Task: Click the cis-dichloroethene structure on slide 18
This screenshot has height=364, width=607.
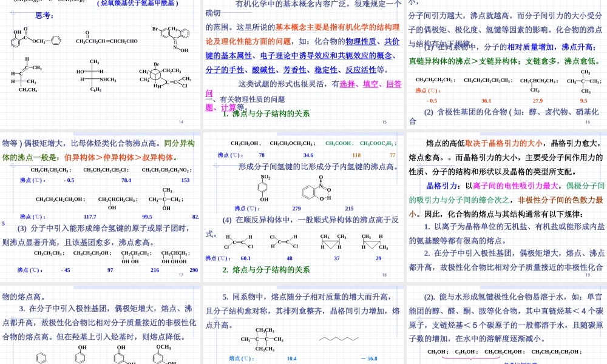Action: click(238, 242)
